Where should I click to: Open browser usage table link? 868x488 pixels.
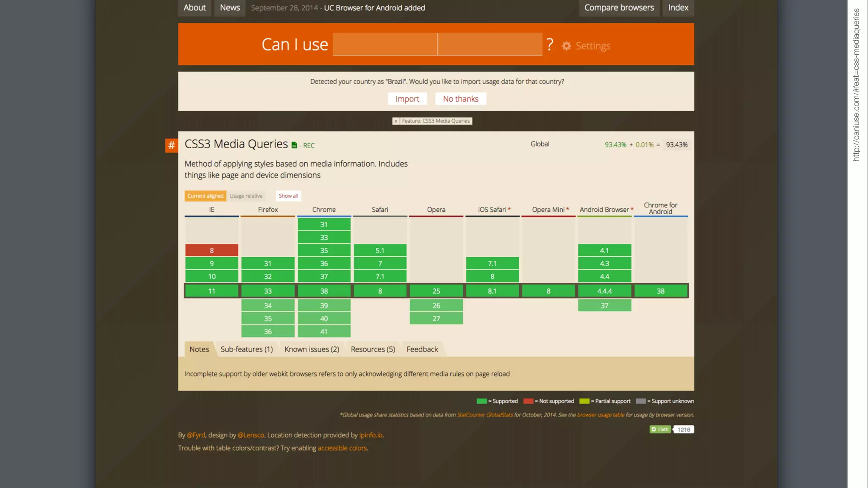[x=601, y=415]
